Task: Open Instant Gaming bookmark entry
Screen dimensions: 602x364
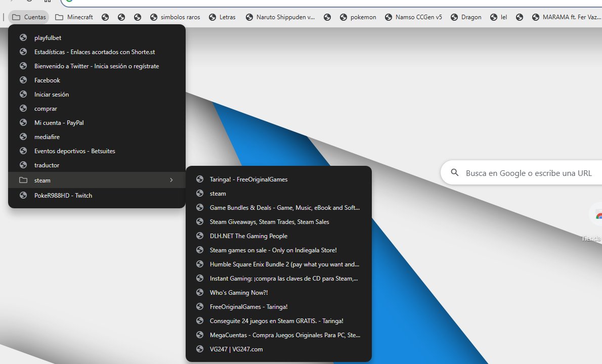Action: point(279,279)
